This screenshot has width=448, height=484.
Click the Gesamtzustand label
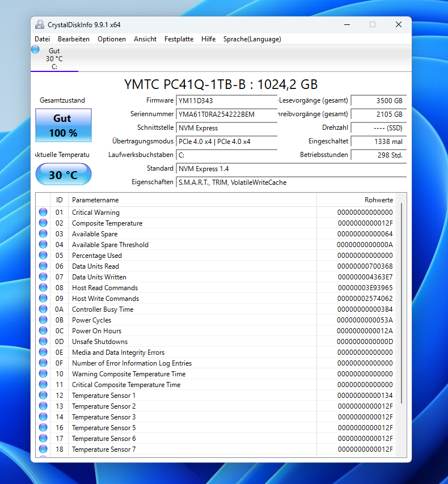(x=62, y=100)
